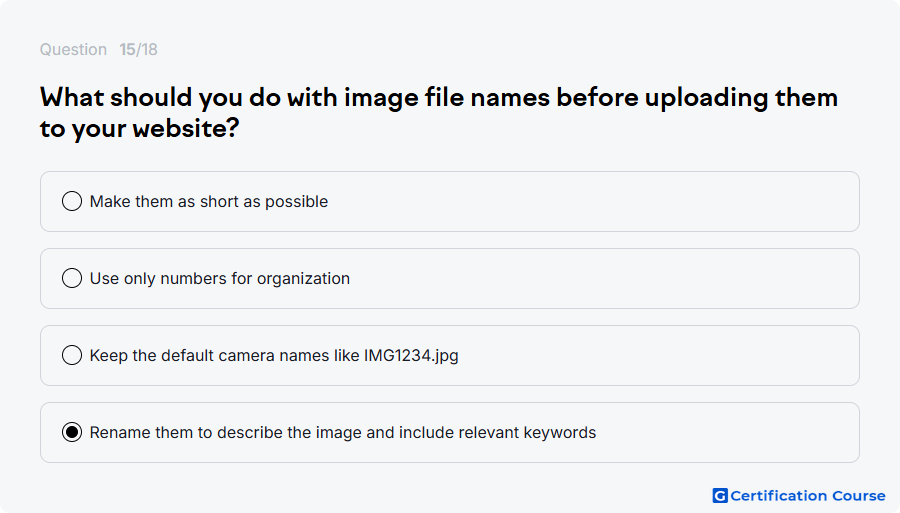This screenshot has height=513, width=900.
Task: Click the "Use only numbers for organization" answer text
Action: point(220,278)
